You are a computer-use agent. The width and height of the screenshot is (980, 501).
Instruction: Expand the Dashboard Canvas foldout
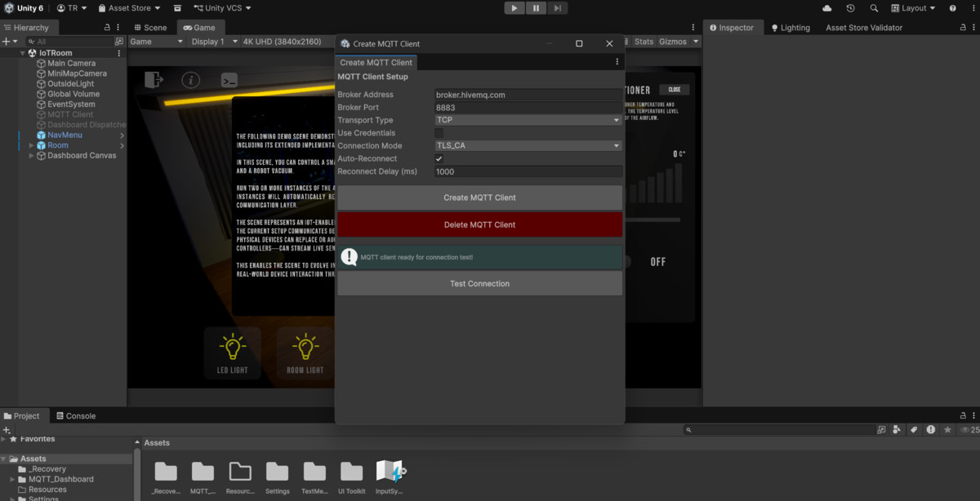click(32, 155)
